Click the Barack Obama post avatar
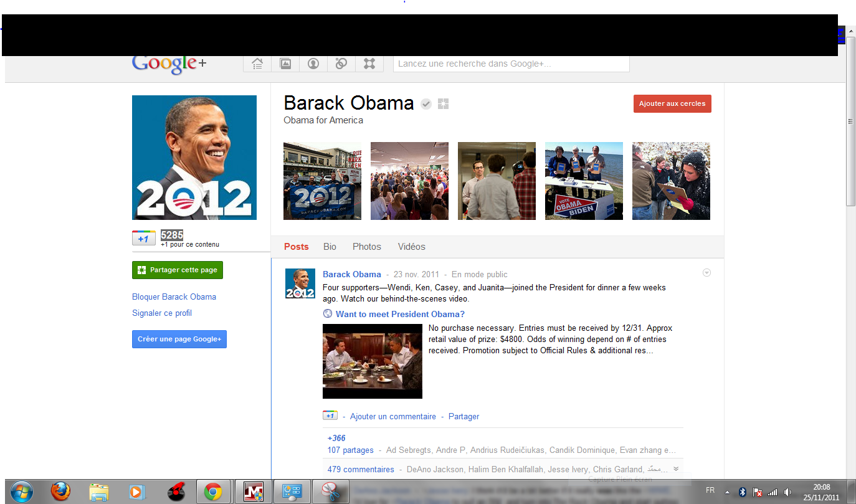Viewport: 856px width, 504px height. coord(300,283)
